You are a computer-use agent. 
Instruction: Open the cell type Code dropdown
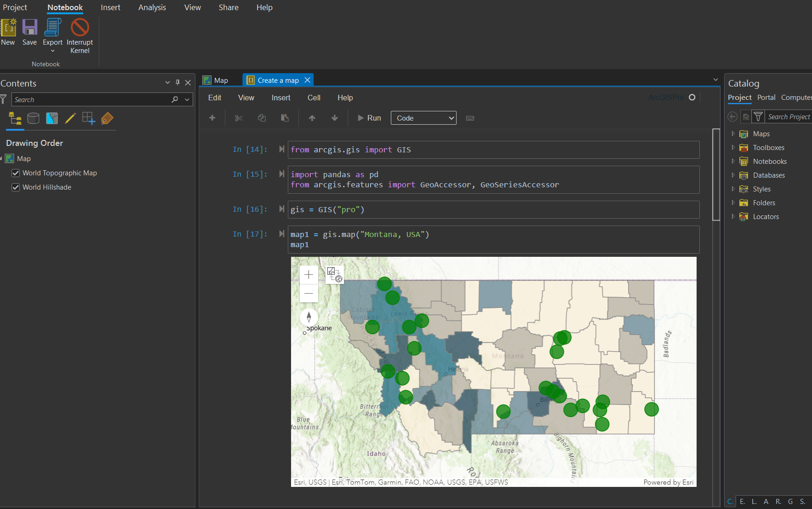(x=423, y=118)
